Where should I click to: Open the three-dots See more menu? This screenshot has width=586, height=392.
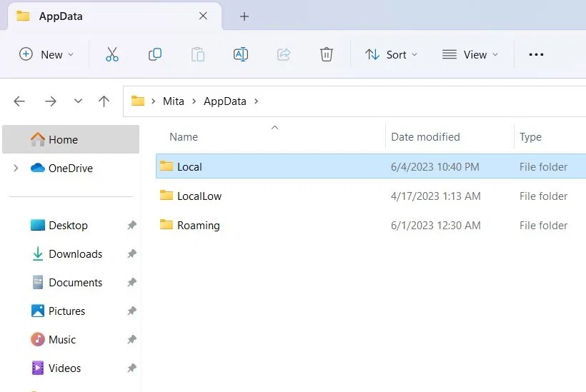coord(536,54)
